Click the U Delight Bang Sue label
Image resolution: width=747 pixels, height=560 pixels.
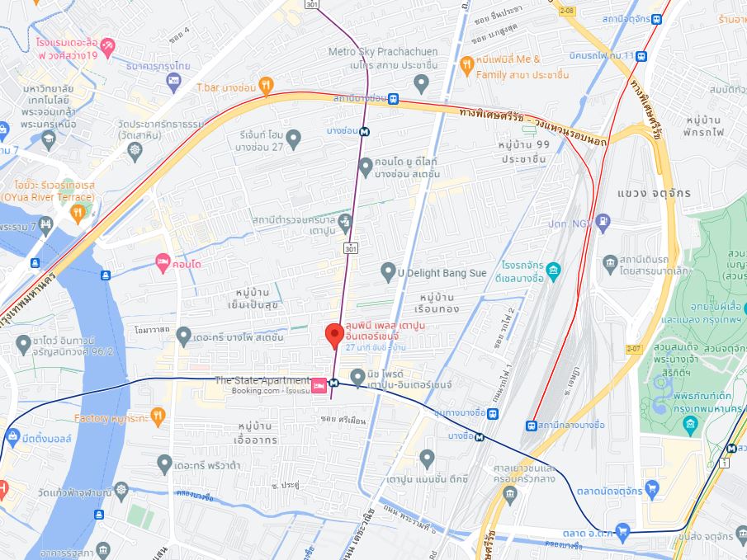point(442,273)
